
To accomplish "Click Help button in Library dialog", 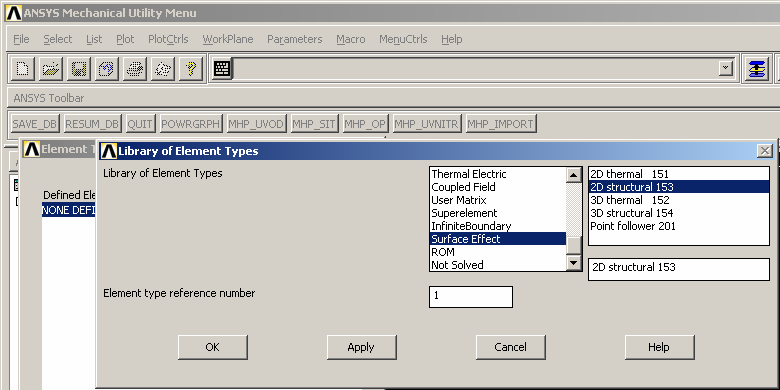I will pyautogui.click(x=659, y=347).
